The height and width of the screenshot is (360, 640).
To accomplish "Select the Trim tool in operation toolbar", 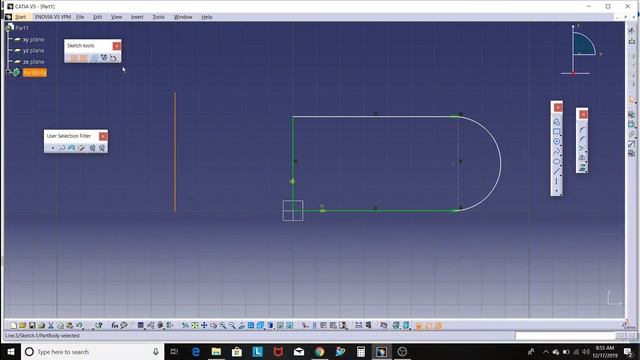I will click(582, 149).
